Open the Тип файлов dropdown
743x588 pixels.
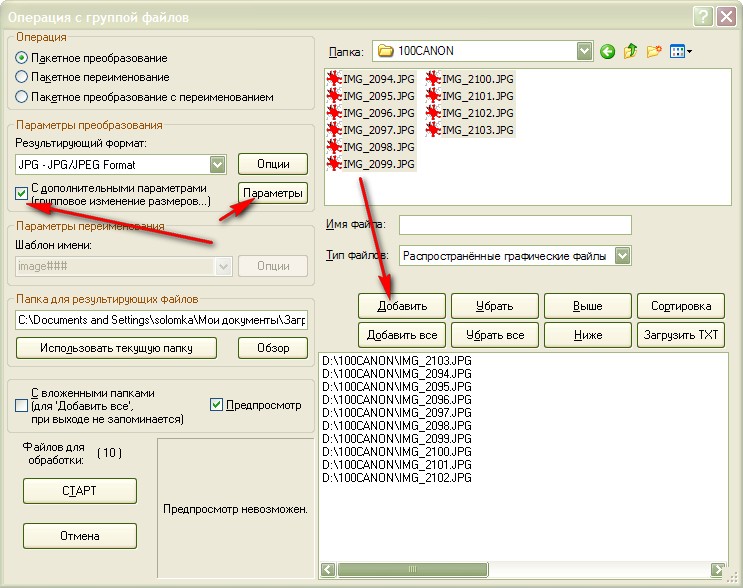(x=623, y=256)
